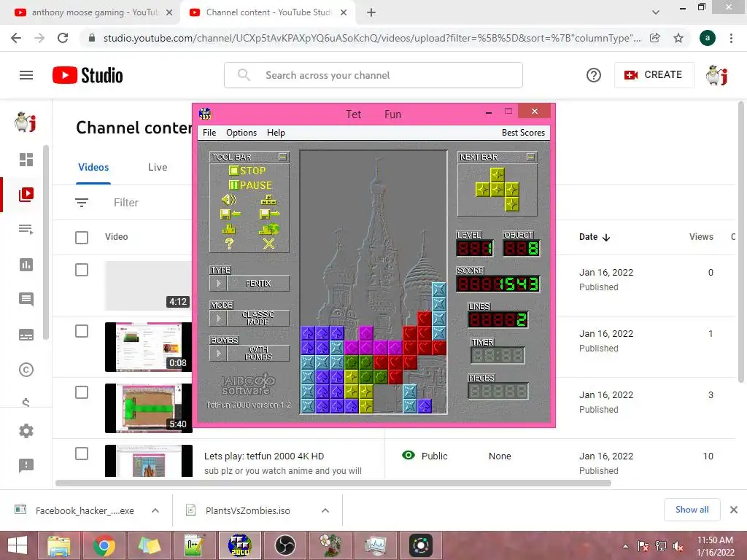Expand options for PlantsVsZombies.iso download

[325, 510]
